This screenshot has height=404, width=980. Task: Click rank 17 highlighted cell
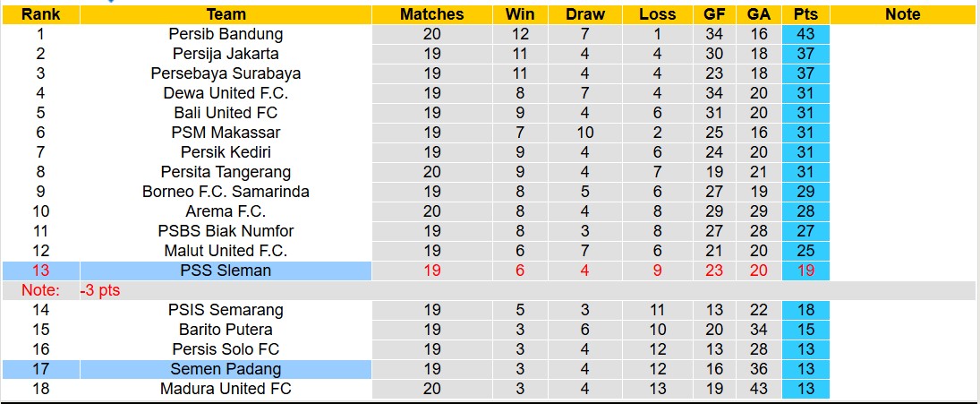coord(40,369)
